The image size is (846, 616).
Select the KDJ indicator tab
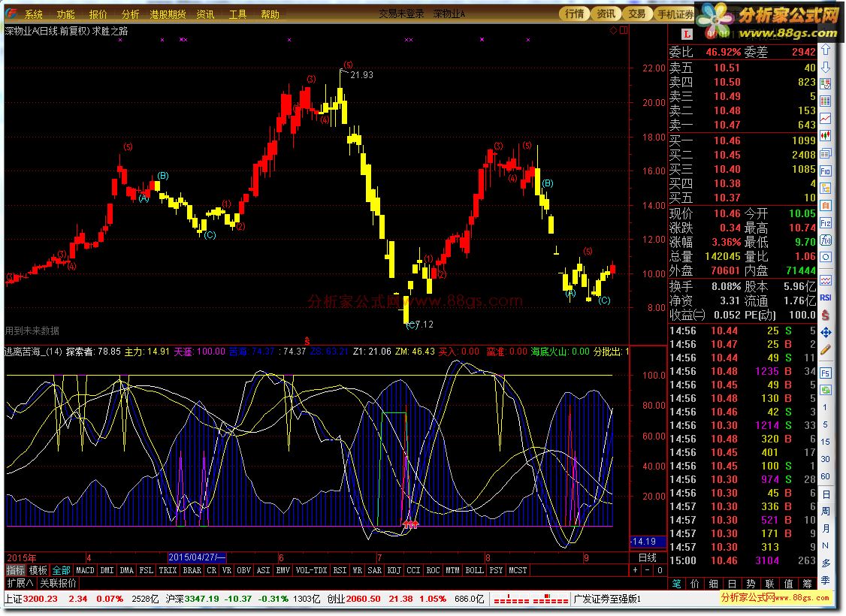point(394,570)
